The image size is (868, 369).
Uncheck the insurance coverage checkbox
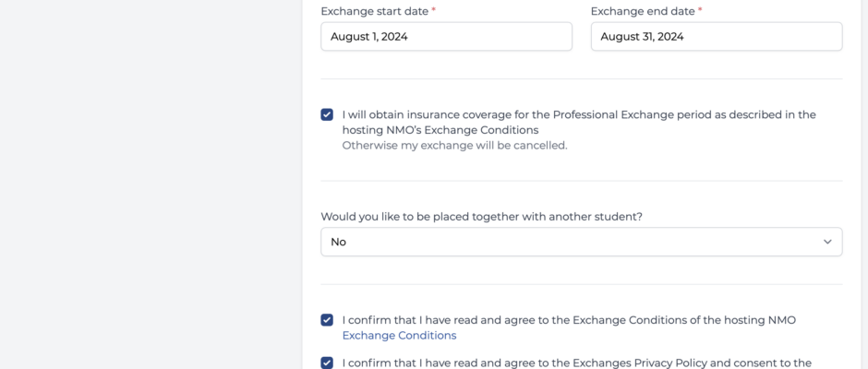point(327,114)
